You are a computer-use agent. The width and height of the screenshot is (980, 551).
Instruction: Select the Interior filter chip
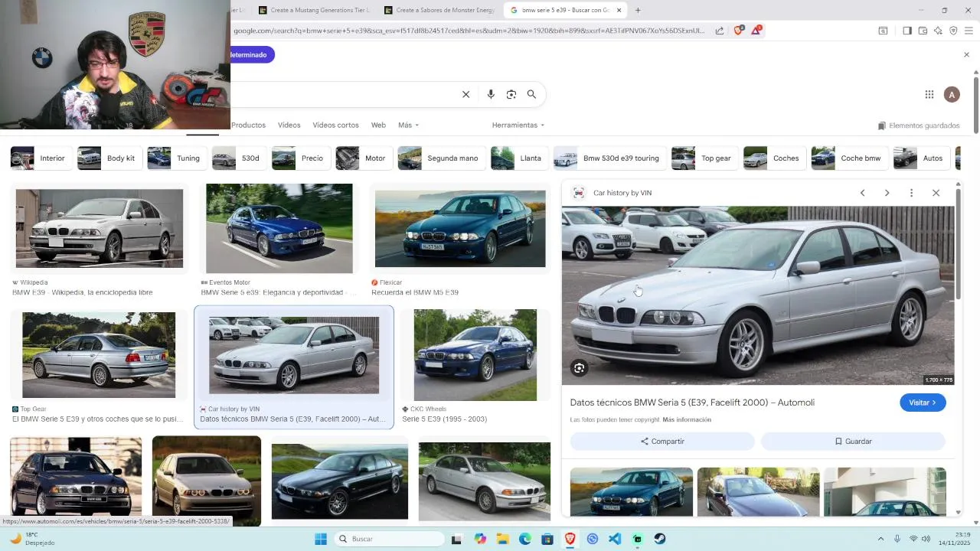(41, 158)
